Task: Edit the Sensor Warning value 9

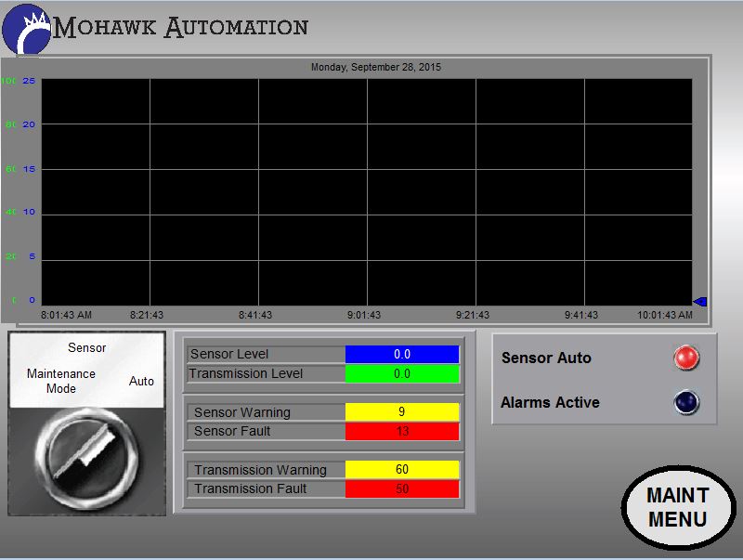Action: coord(402,411)
